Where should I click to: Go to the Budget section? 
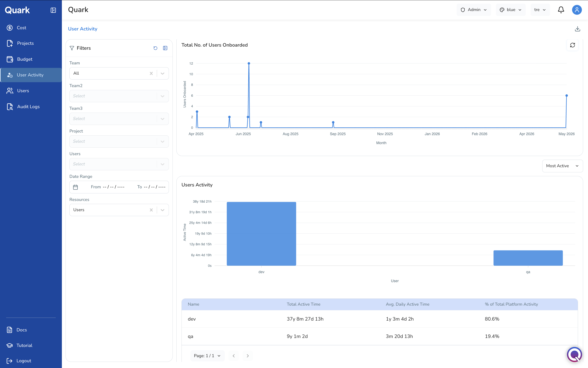coord(31,59)
